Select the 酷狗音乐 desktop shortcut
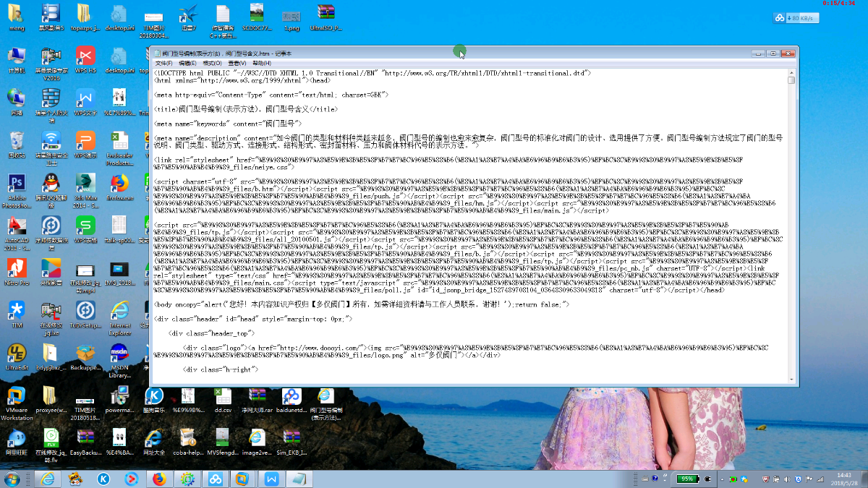The height and width of the screenshot is (488, 868). coord(154,399)
